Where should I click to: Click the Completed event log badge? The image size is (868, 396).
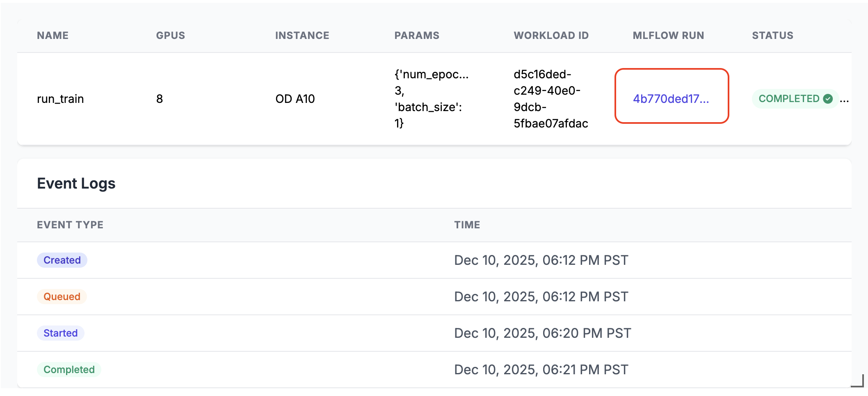(69, 370)
